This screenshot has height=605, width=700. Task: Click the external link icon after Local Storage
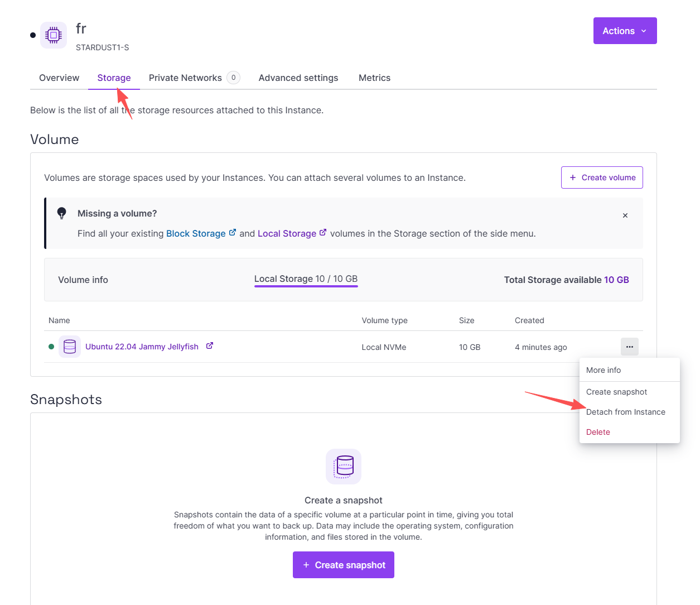[x=323, y=233]
